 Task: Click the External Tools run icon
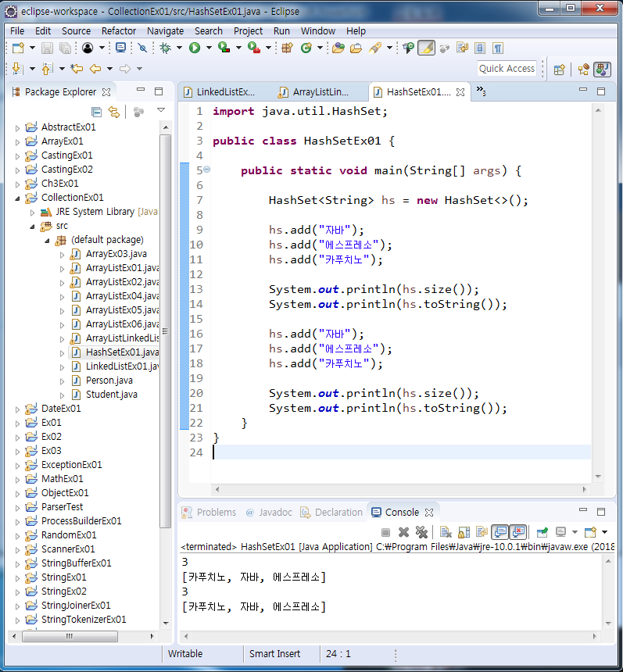(x=254, y=48)
